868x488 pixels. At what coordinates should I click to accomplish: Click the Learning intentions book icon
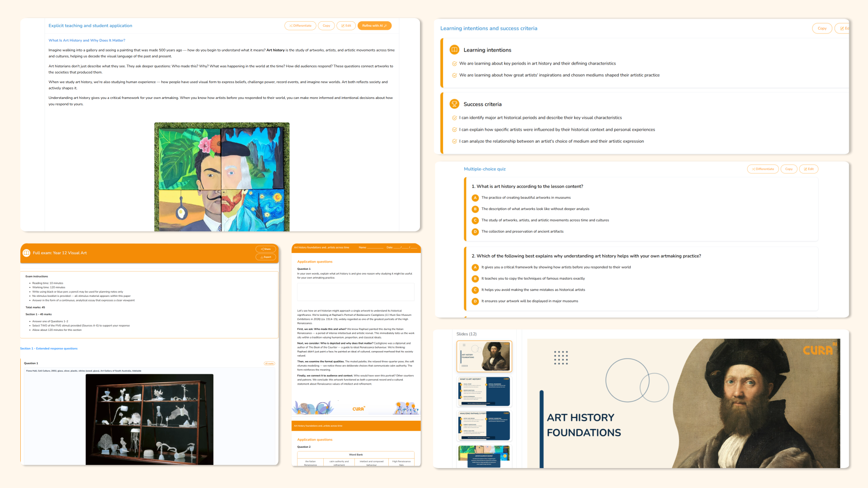tap(454, 50)
